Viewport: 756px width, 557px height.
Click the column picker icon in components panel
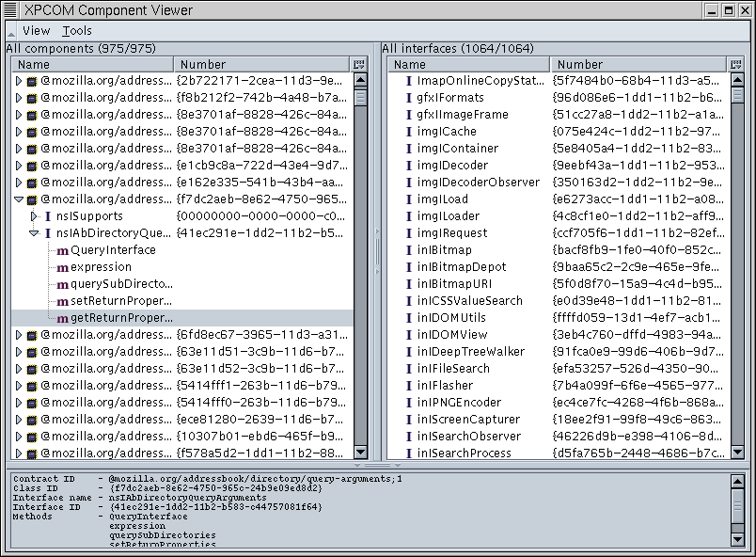pyautogui.click(x=359, y=64)
